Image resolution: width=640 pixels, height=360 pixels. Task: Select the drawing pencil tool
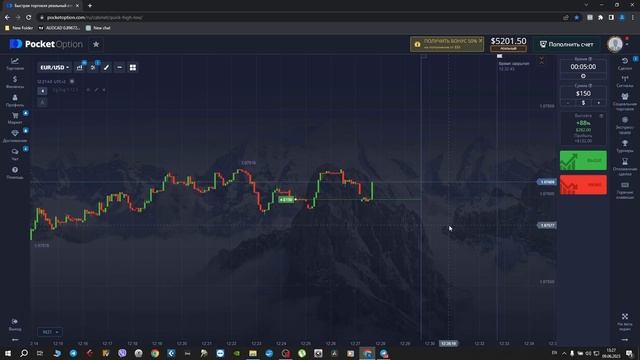[x=106, y=67]
